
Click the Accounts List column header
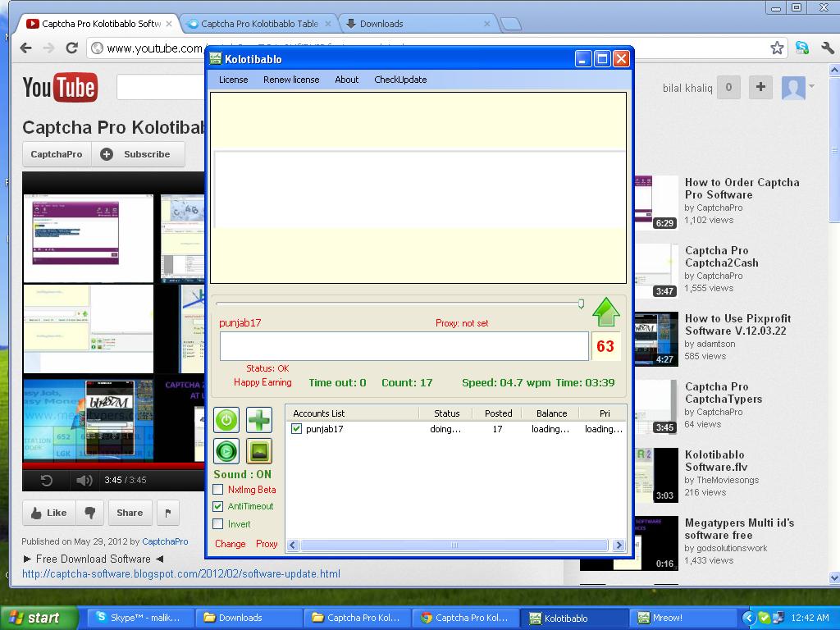tap(352, 413)
